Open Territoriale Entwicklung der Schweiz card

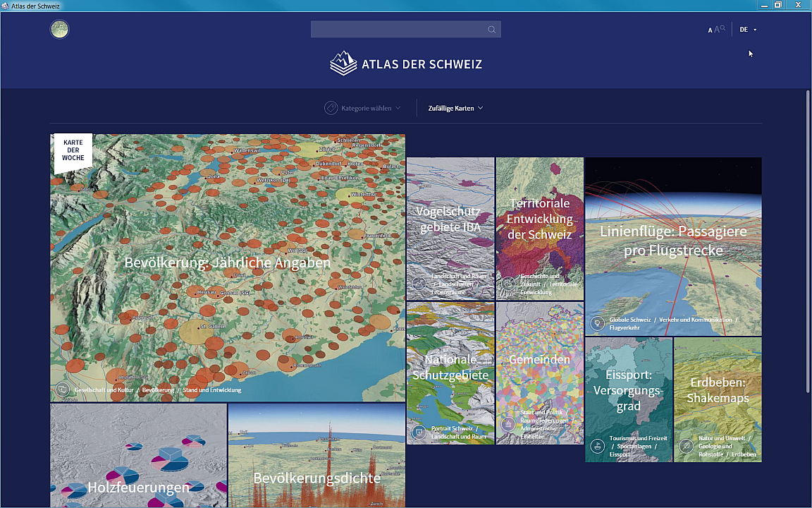pos(540,229)
